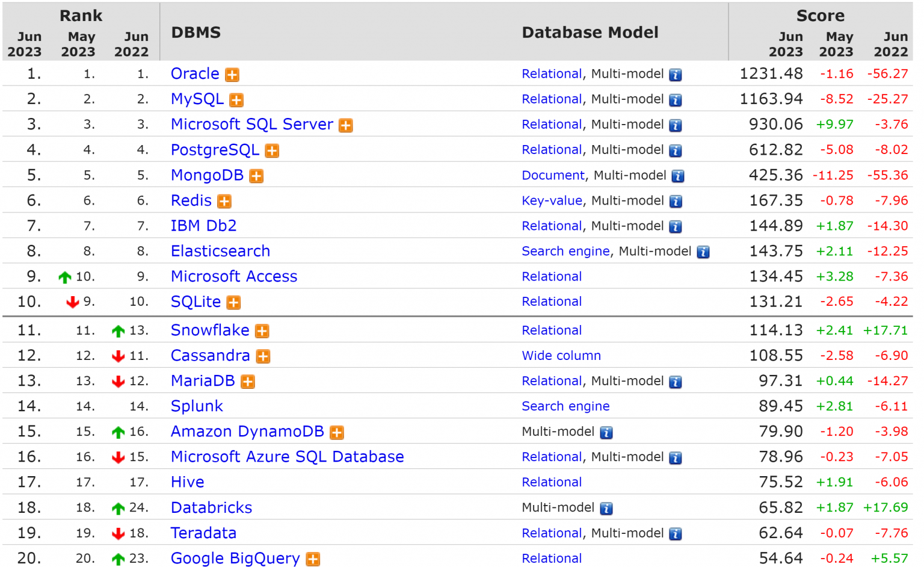924x567 pixels.
Task: Open the Elasticsearch DBMS link
Action: (220, 251)
